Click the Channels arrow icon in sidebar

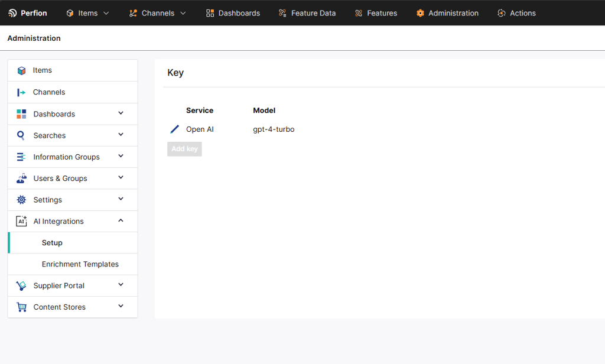(21, 92)
